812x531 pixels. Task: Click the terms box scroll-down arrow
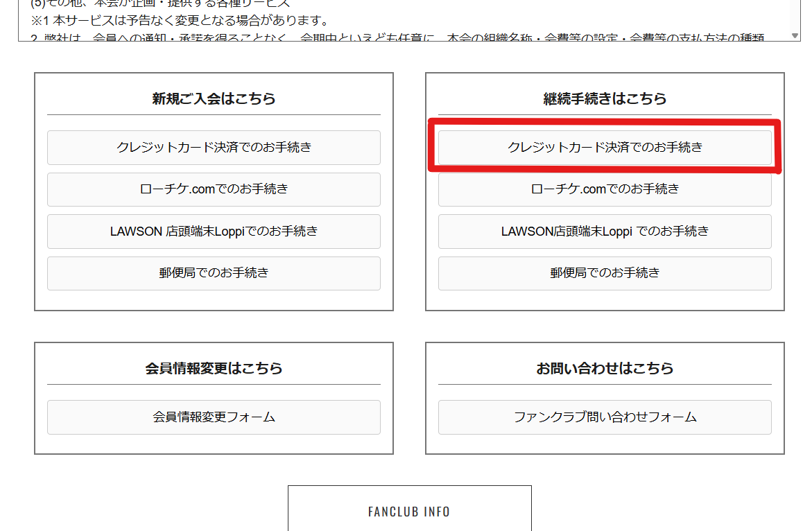[795, 35]
